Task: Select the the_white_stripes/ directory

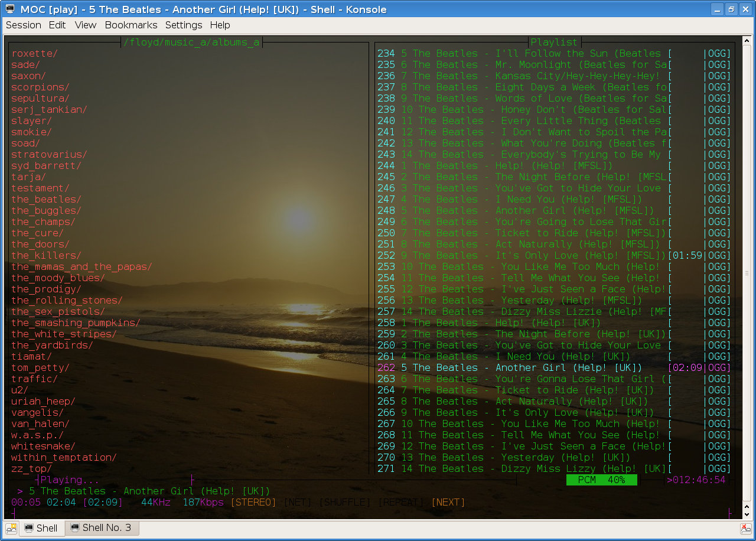Action: click(64, 334)
